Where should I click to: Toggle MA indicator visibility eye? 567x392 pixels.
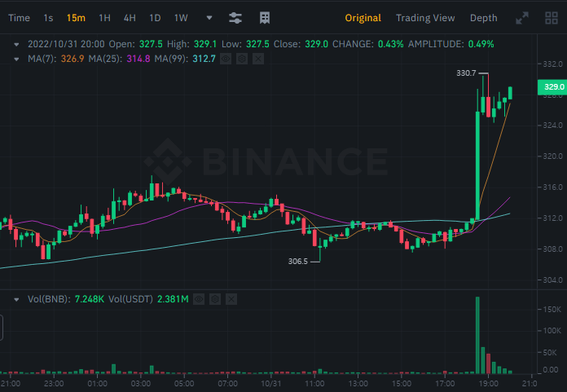(226, 58)
